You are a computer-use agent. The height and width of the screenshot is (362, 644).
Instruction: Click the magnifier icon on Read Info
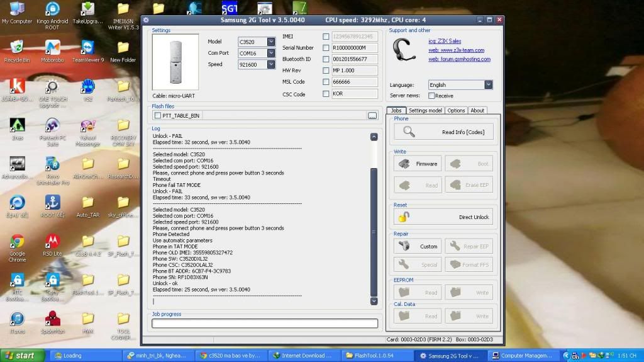pos(409,132)
